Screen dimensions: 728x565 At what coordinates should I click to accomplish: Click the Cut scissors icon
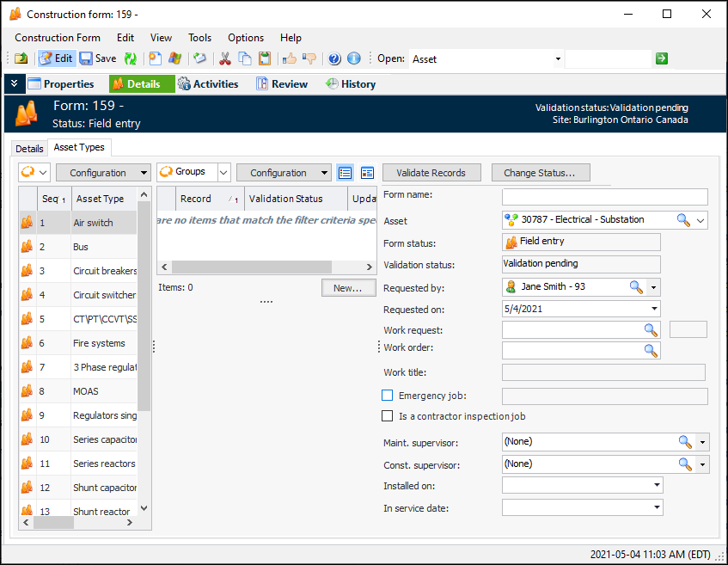[x=225, y=58]
